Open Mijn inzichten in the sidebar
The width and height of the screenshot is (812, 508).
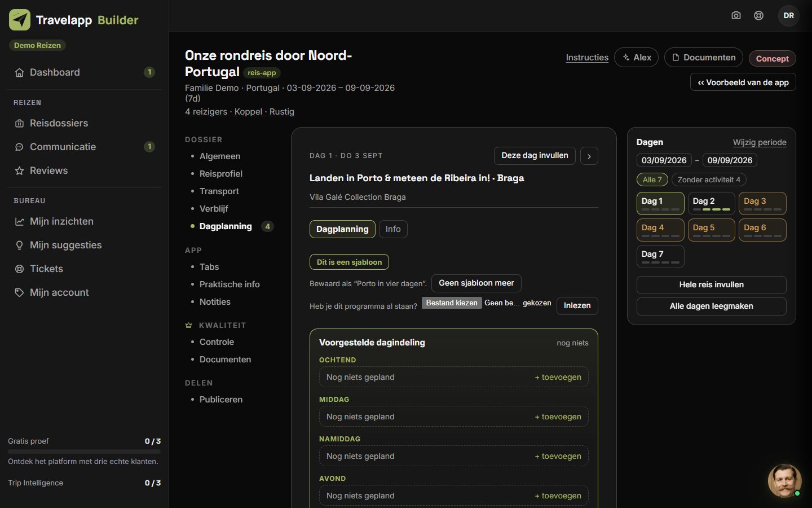(85, 221)
